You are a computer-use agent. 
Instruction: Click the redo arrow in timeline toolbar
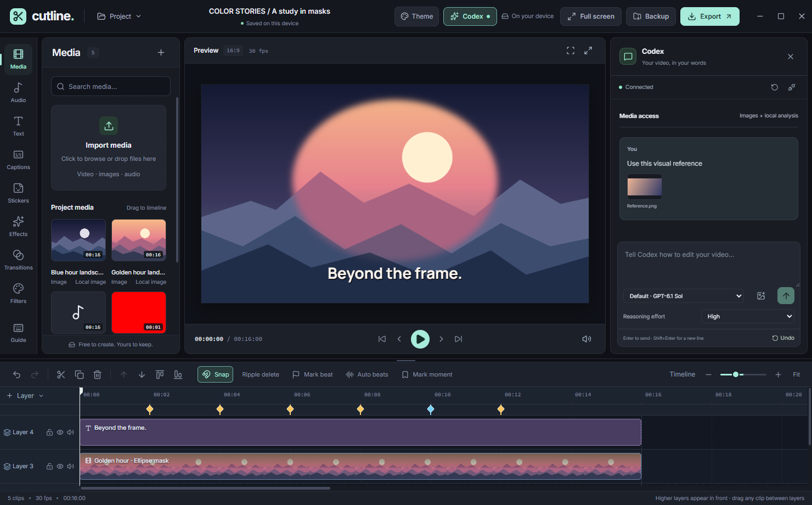click(x=35, y=374)
